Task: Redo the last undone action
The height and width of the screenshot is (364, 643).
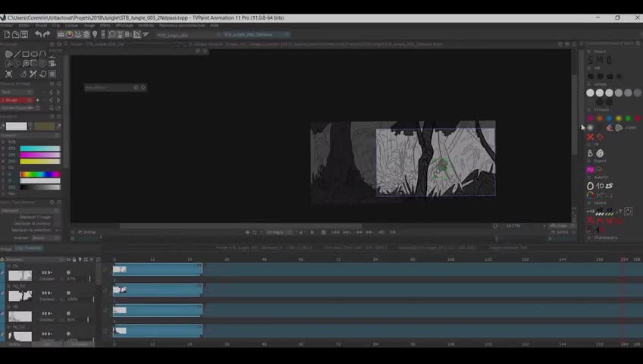Action: coord(47,34)
